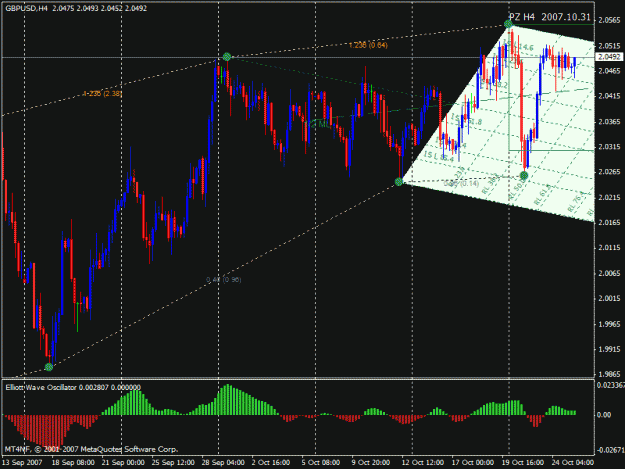Viewport: 625px width, 469px height.
Task: Click the RL 76.4 pitchfork reaction line label
Action: click(576, 201)
